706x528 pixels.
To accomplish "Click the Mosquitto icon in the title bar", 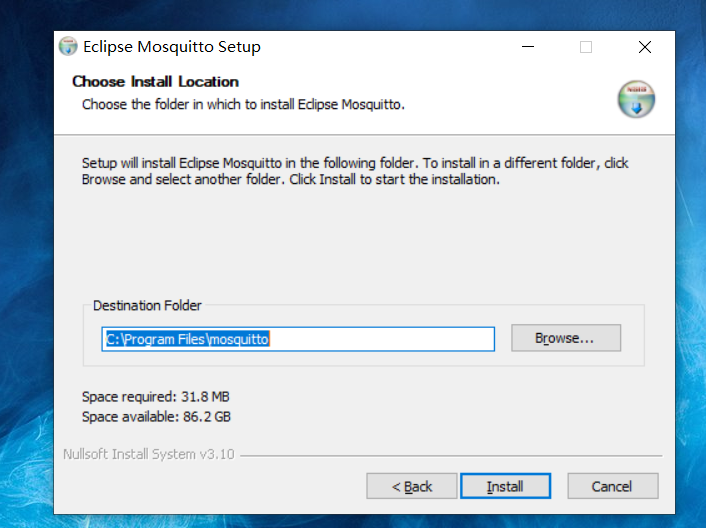I will [68, 47].
